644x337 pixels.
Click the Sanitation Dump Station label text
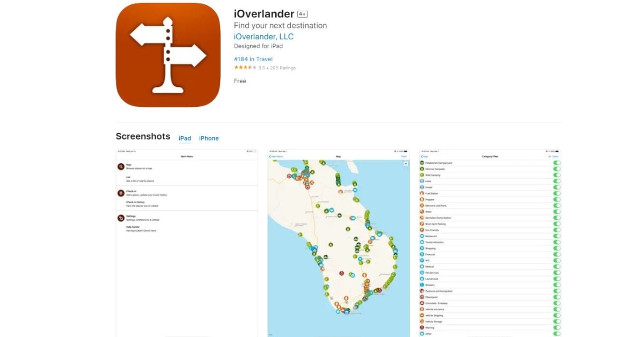coord(438,218)
